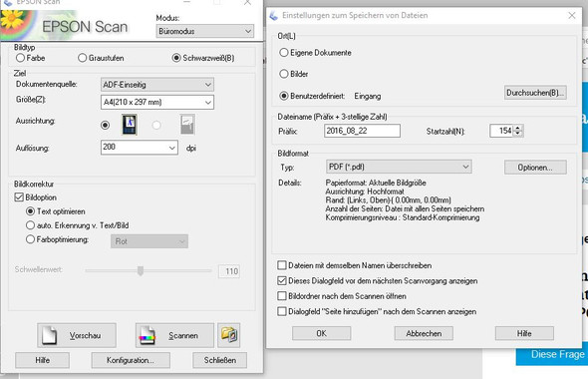Close the Einstellungen zum Speichern dialog
The height and width of the screenshot is (379, 588).
pos(572,15)
